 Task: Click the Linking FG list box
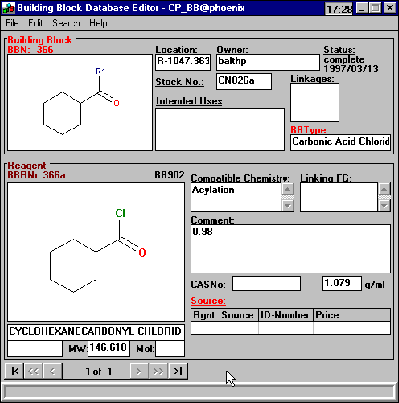339,197
